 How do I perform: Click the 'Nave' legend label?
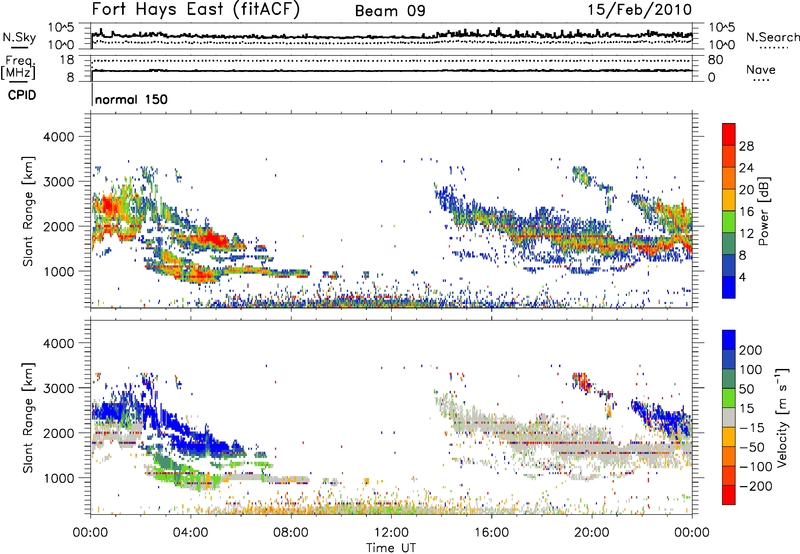pos(761,69)
